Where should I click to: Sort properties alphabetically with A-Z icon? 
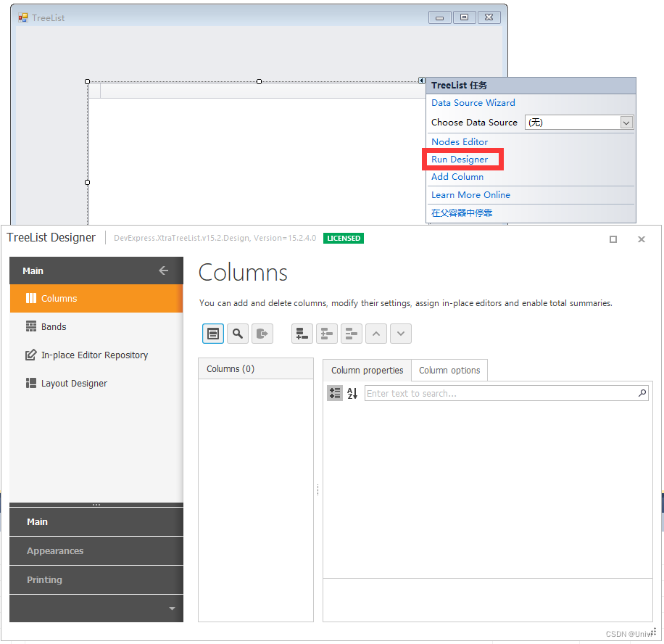point(352,393)
